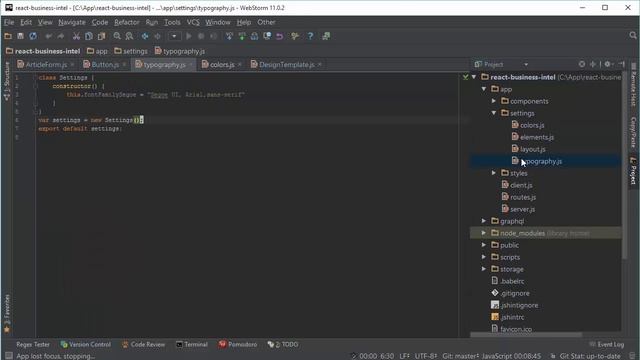Open the Project panel gear settings

click(608, 64)
